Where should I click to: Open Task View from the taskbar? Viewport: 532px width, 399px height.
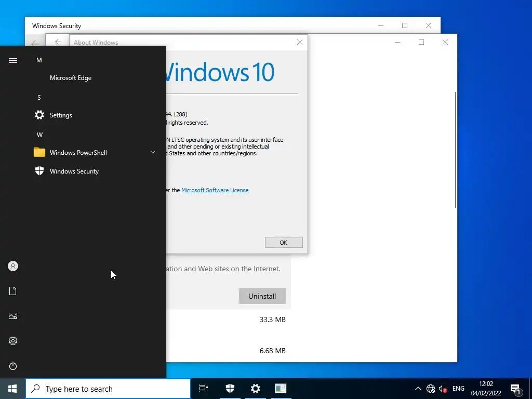(x=204, y=389)
